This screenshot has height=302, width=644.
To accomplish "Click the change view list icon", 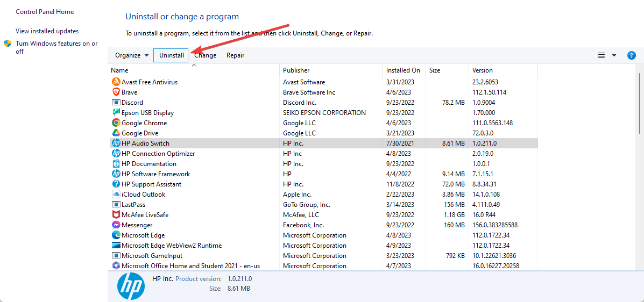I will pos(601,55).
